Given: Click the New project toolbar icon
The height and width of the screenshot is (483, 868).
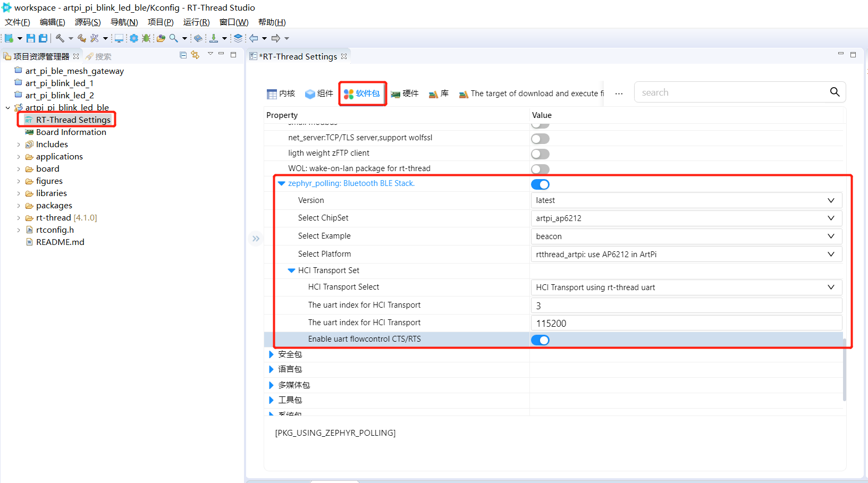Looking at the screenshot, I should point(9,38).
